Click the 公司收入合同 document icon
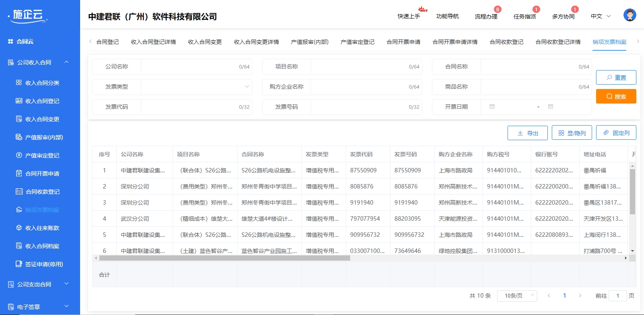The width and height of the screenshot is (644, 315). coord(11,62)
